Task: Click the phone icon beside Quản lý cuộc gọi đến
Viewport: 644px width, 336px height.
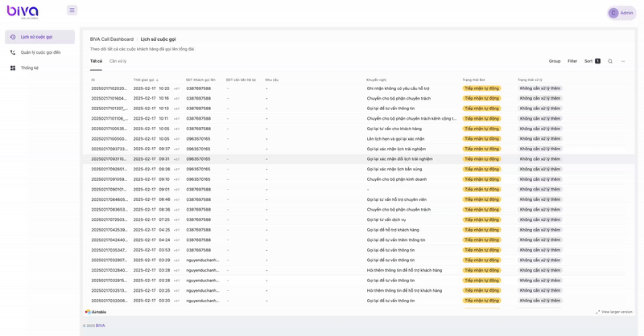Action: [13, 52]
